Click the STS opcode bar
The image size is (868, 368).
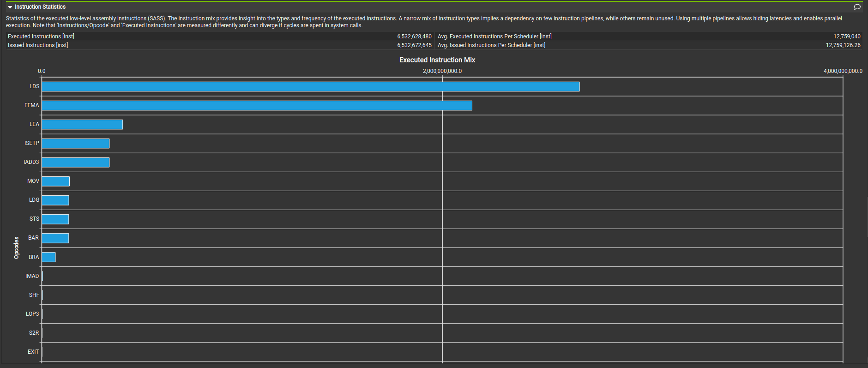[55, 219]
